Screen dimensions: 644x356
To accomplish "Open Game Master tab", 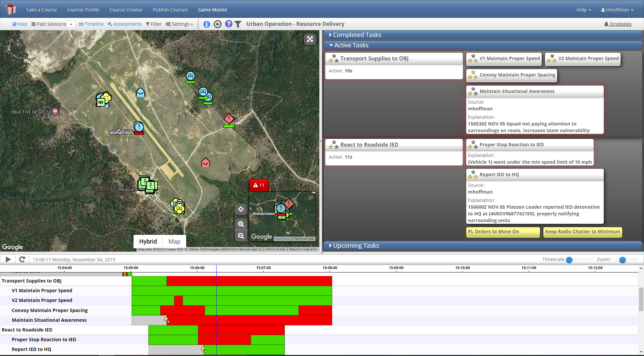I will [213, 10].
